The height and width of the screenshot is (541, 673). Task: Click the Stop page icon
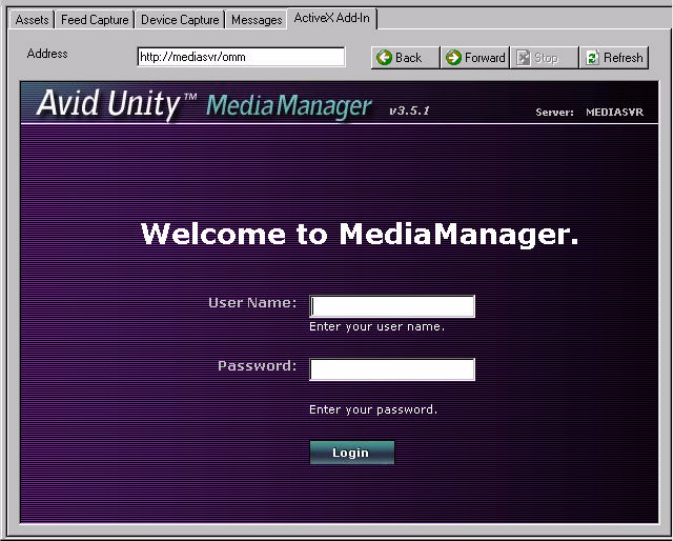point(523,58)
